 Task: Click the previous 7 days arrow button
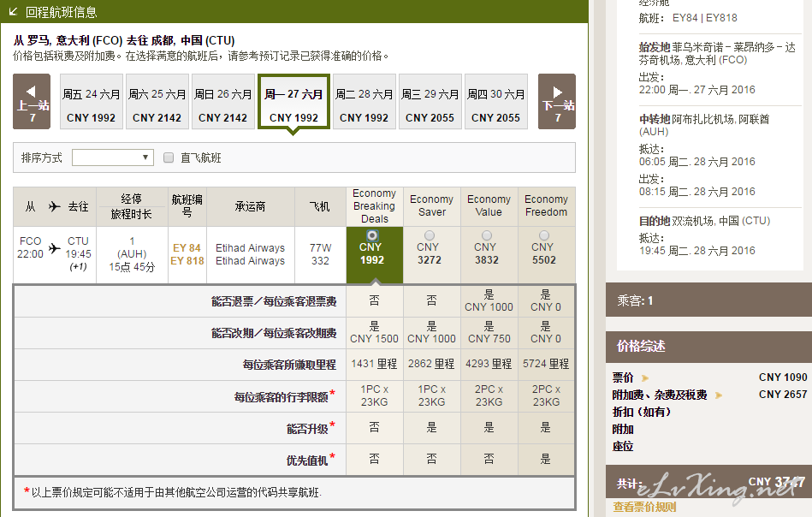pos(32,102)
